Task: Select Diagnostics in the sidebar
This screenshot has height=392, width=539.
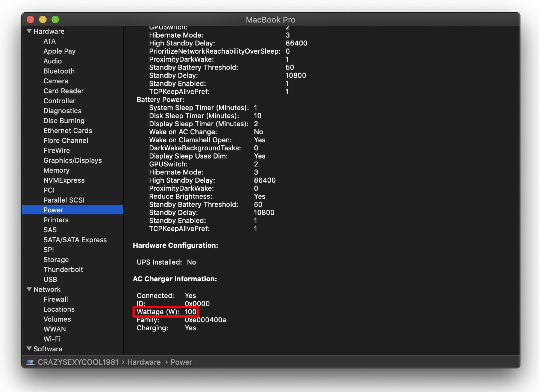Action: [62, 111]
